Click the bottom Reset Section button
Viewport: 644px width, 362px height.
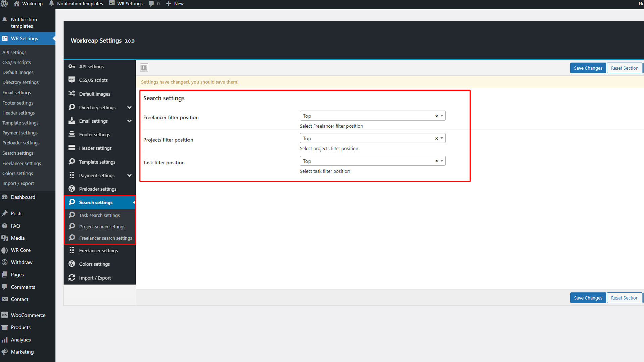pos(624,298)
